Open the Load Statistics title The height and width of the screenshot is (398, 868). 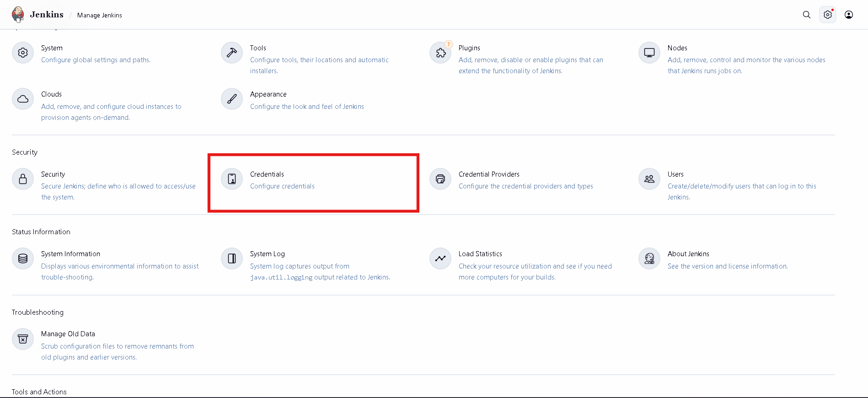coord(480,254)
